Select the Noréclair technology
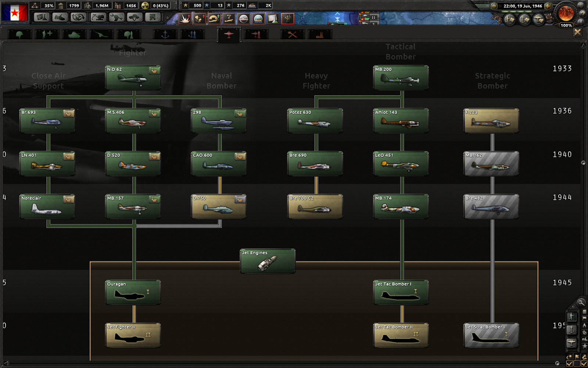The image size is (588, 368). [x=47, y=207]
